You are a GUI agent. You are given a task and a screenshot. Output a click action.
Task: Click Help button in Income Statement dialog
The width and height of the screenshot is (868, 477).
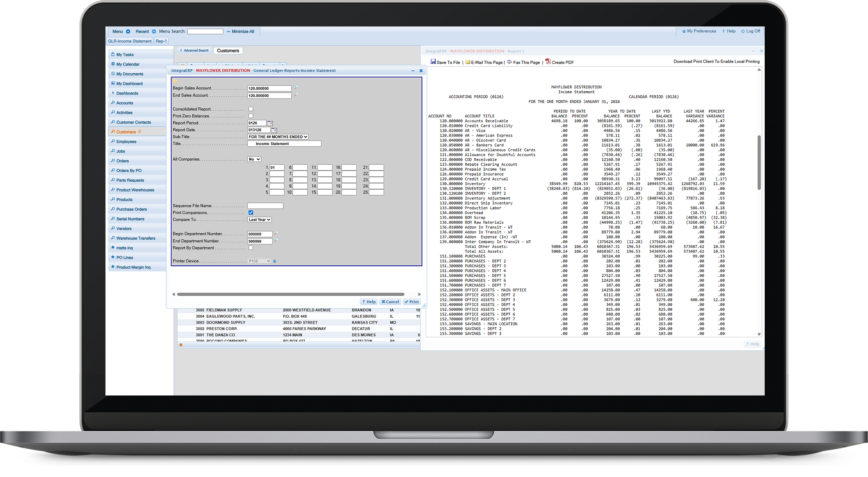click(x=369, y=302)
